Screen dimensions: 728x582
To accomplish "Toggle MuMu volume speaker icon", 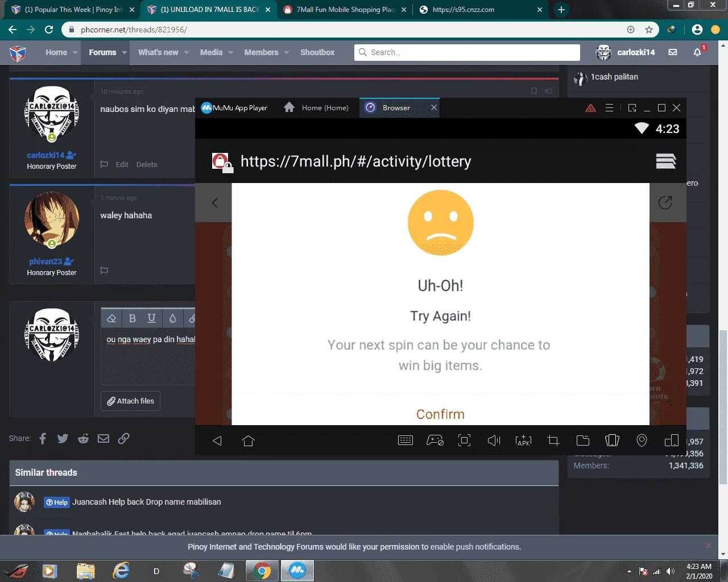I will [494, 440].
